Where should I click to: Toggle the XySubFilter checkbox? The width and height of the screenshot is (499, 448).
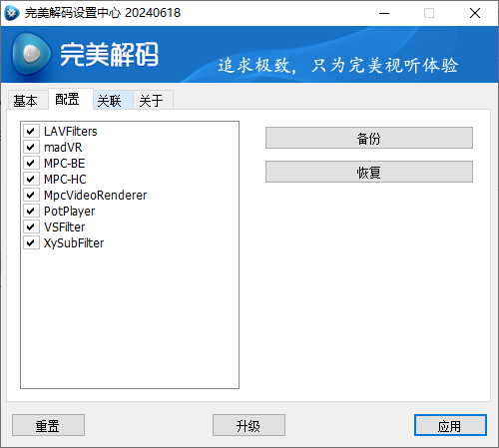click(31, 242)
